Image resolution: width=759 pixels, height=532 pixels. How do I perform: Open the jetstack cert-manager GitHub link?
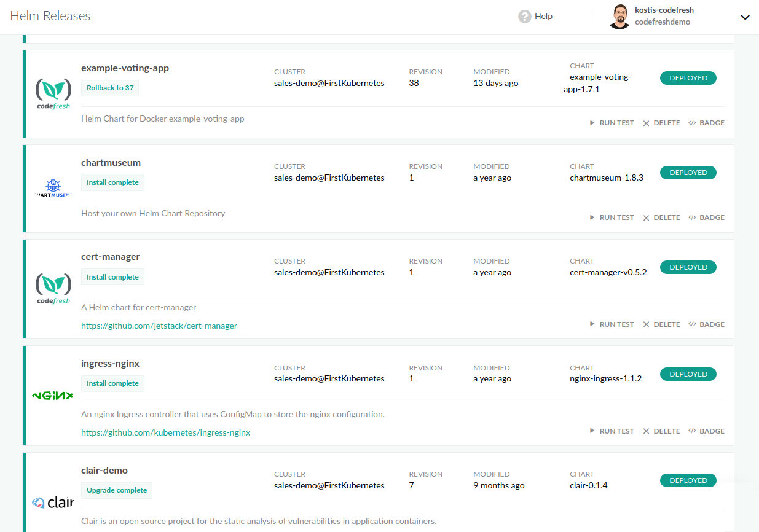click(x=159, y=326)
